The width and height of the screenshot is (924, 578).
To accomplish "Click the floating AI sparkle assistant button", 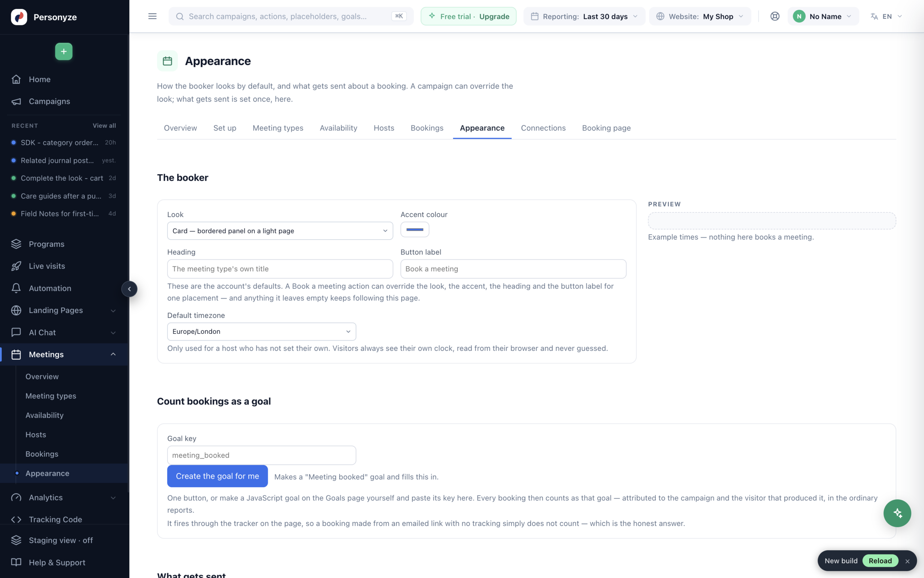I will pos(897,513).
